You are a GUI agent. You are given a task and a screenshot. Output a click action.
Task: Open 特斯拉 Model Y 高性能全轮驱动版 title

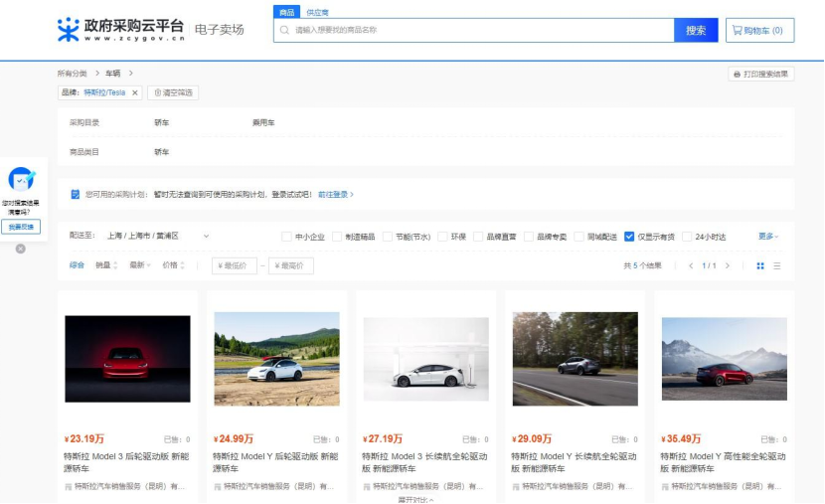click(723, 462)
